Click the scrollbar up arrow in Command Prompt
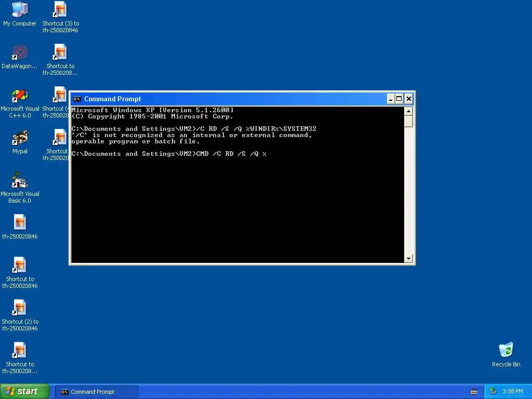532x399 pixels. coord(408,111)
